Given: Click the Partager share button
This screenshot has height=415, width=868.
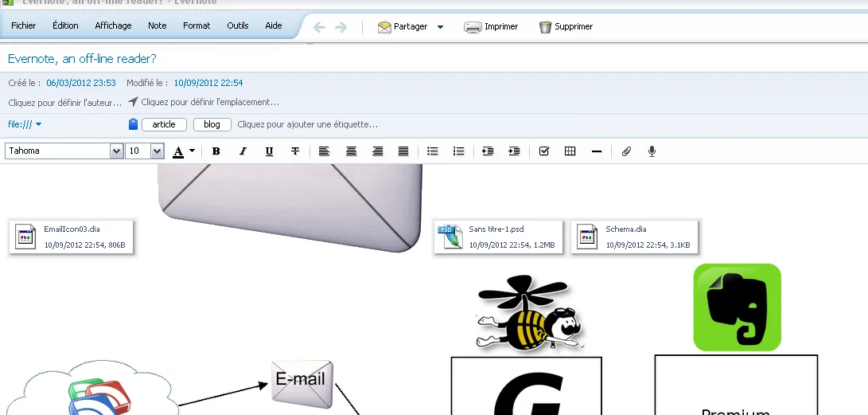Looking at the screenshot, I should (x=403, y=26).
